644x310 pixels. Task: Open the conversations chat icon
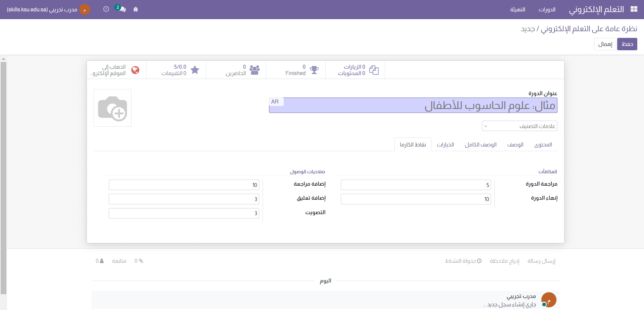(x=121, y=9)
